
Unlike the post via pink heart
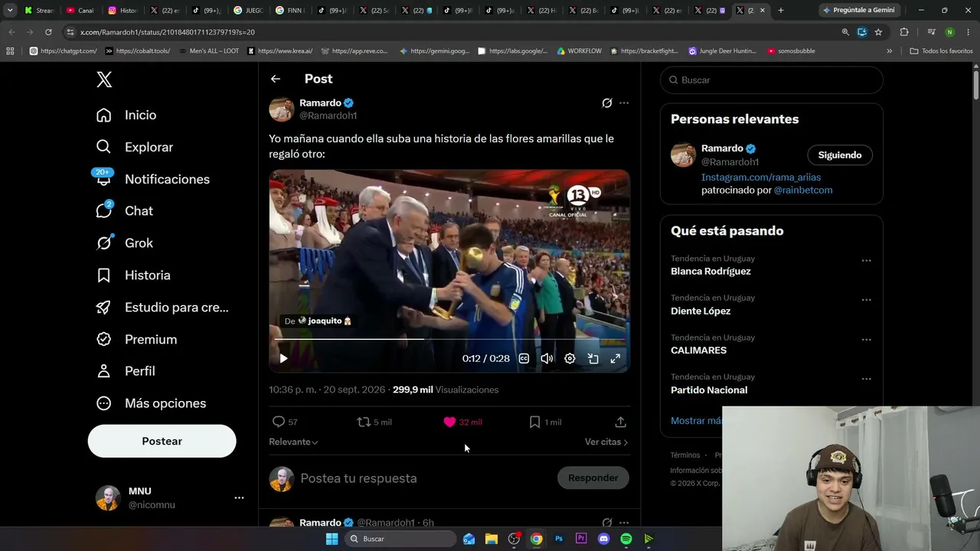coord(449,422)
